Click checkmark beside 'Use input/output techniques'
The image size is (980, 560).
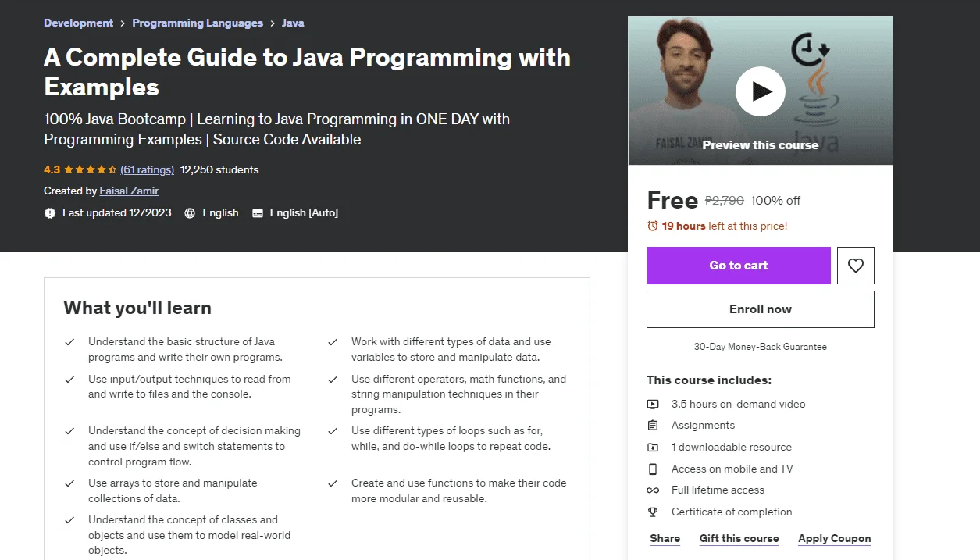69,380
